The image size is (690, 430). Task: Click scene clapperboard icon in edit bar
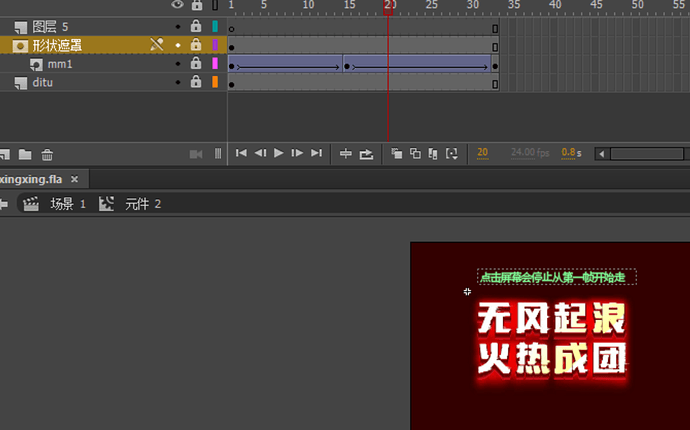click(31, 204)
